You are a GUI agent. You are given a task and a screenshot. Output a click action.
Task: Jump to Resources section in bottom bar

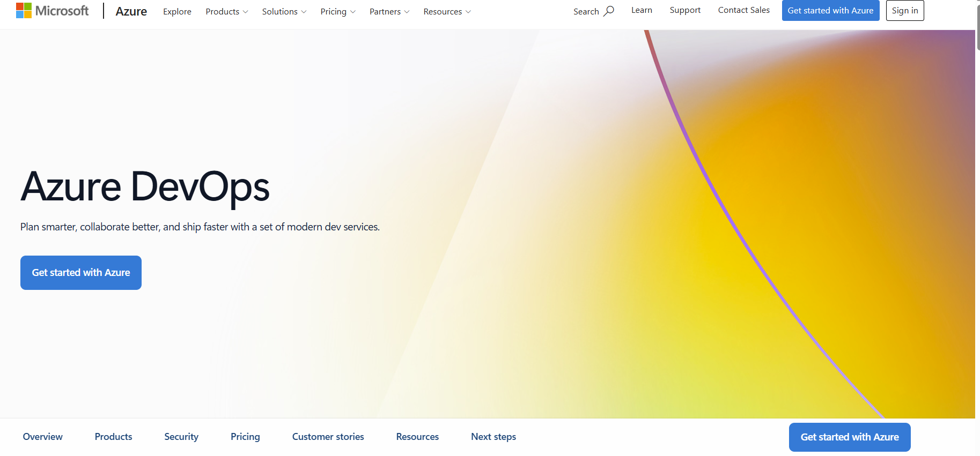coord(417,437)
